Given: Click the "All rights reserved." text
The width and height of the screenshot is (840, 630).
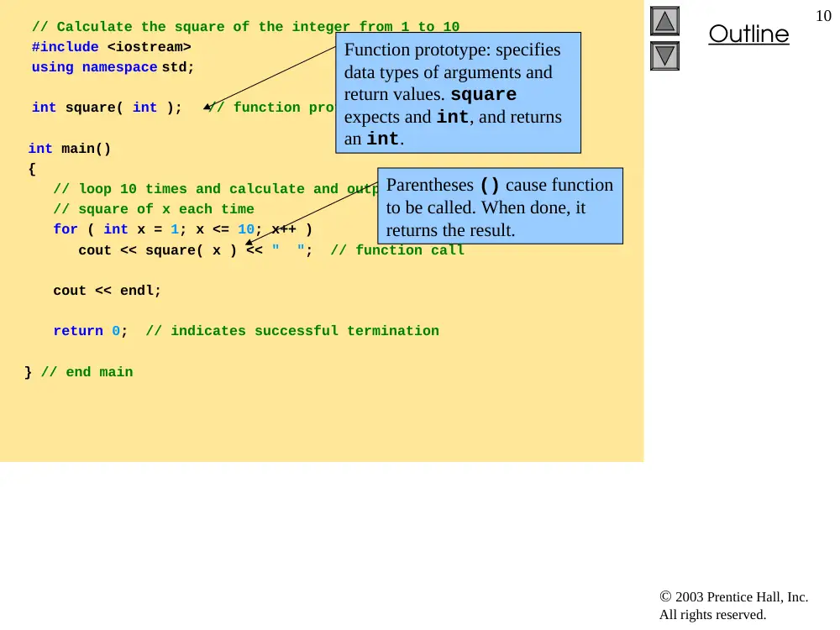Looking at the screenshot, I should 712,615.
